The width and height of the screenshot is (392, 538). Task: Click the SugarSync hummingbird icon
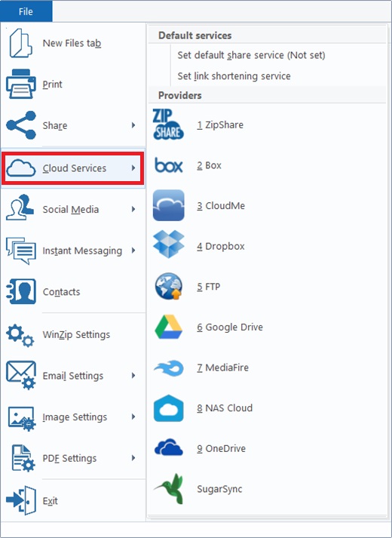click(169, 489)
